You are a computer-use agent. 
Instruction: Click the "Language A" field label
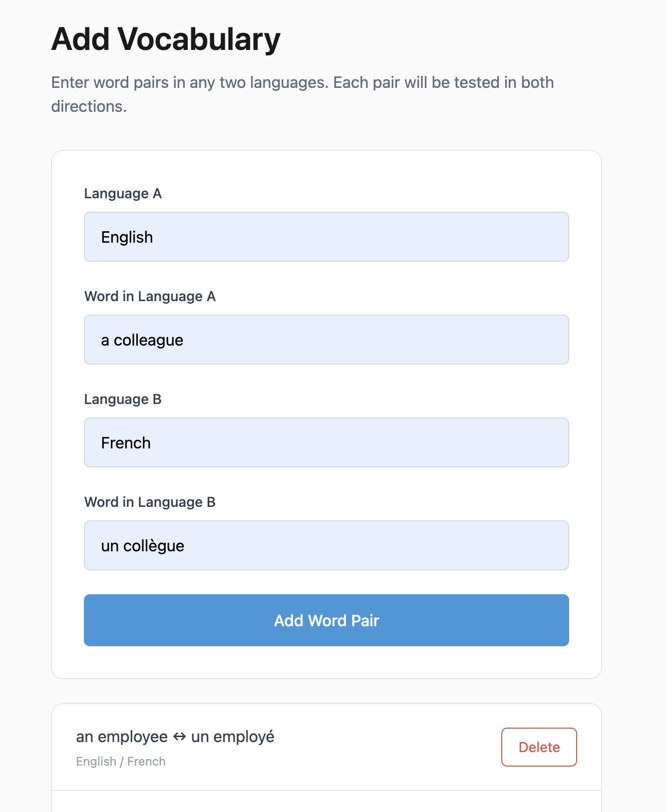tap(123, 194)
